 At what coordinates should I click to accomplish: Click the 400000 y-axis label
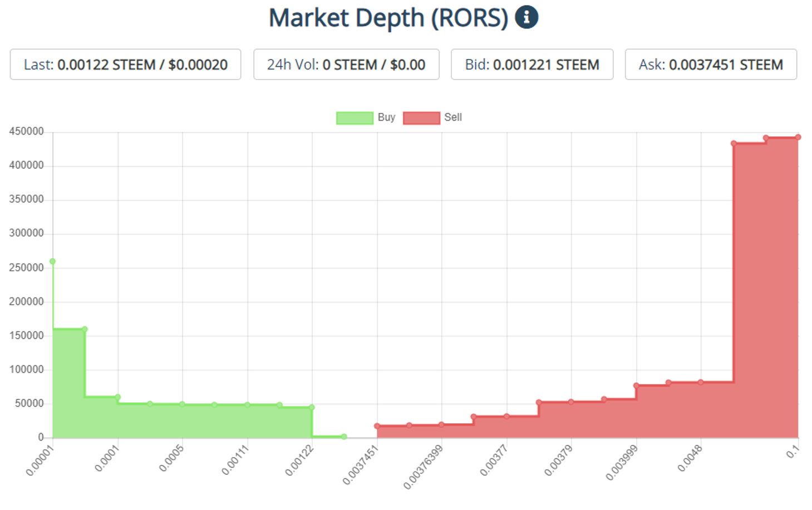point(26,165)
